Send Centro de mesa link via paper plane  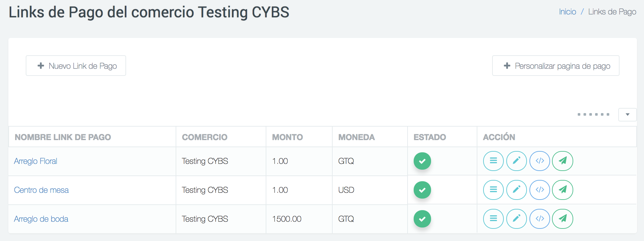(x=562, y=190)
